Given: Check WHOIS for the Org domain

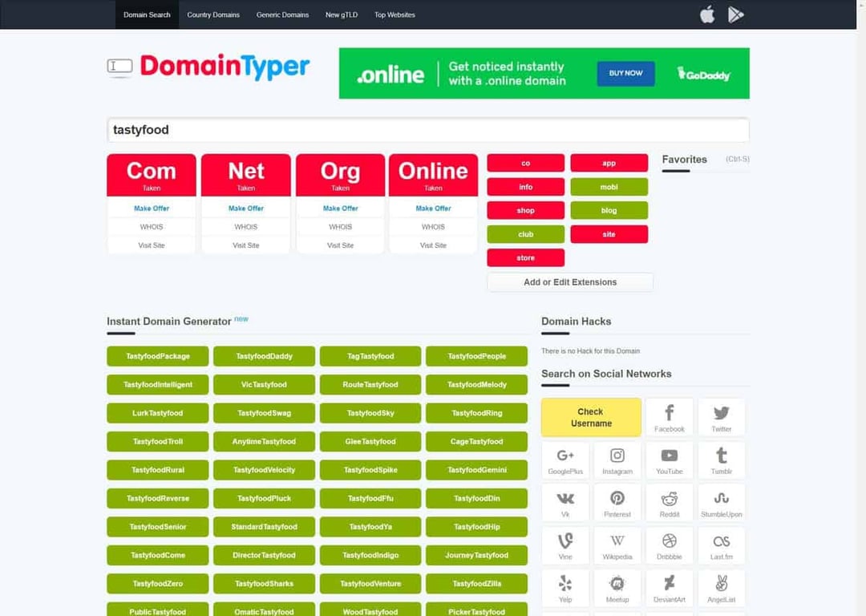Looking at the screenshot, I should click(x=339, y=226).
